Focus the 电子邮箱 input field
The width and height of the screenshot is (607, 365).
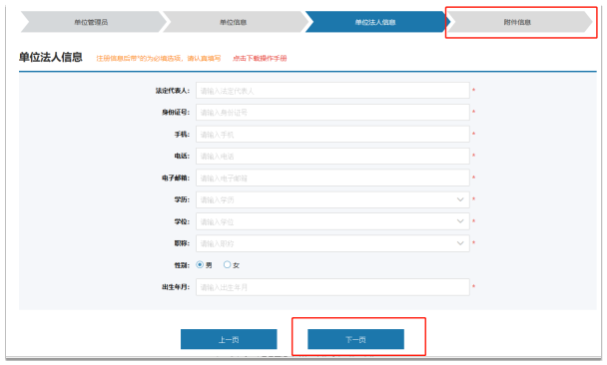coord(333,178)
